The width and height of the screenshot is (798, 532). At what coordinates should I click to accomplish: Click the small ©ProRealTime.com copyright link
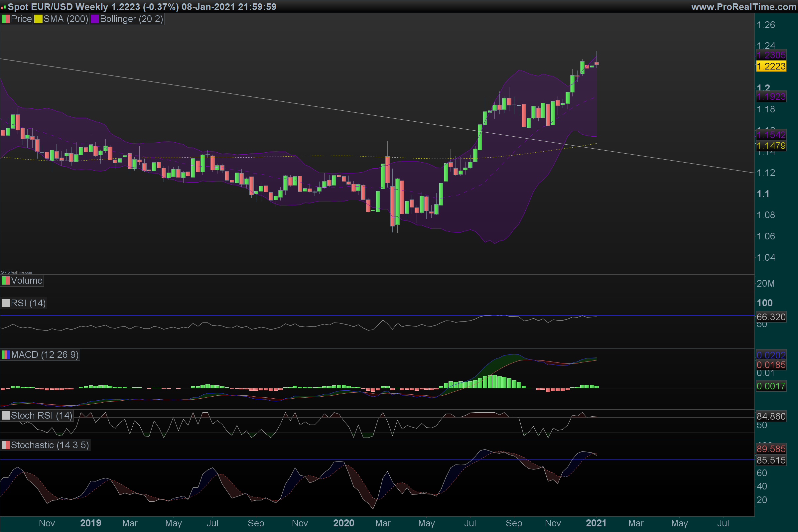tap(16, 272)
